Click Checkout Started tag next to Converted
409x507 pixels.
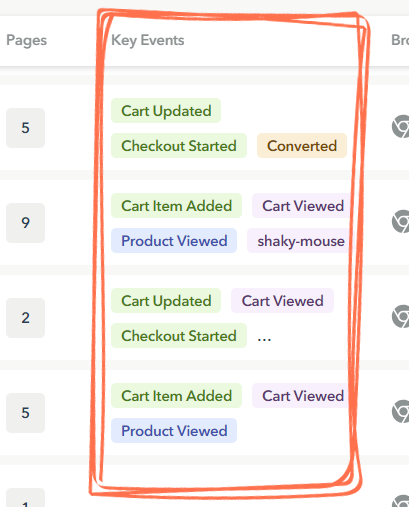point(179,146)
